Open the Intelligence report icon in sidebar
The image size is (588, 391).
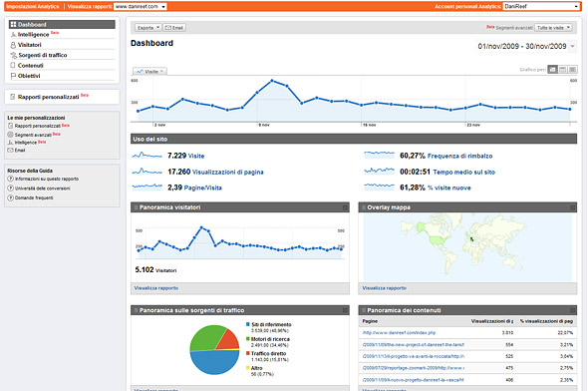tap(13, 35)
